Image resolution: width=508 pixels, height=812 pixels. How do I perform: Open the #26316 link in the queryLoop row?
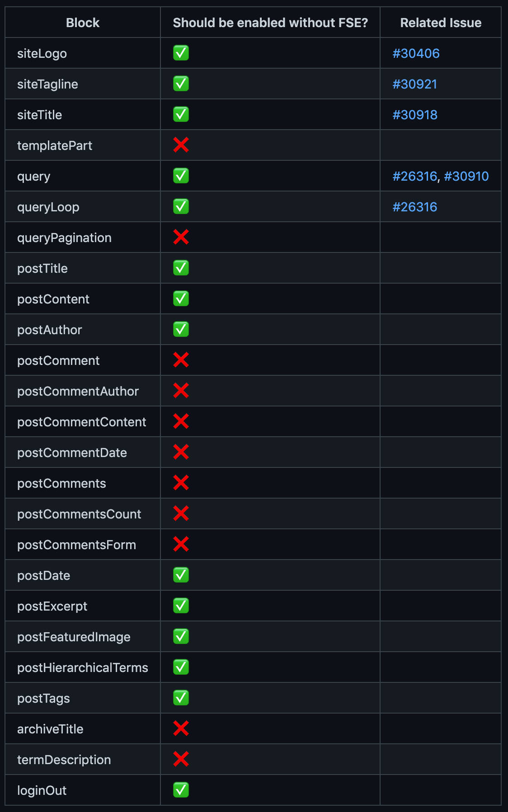pos(414,207)
